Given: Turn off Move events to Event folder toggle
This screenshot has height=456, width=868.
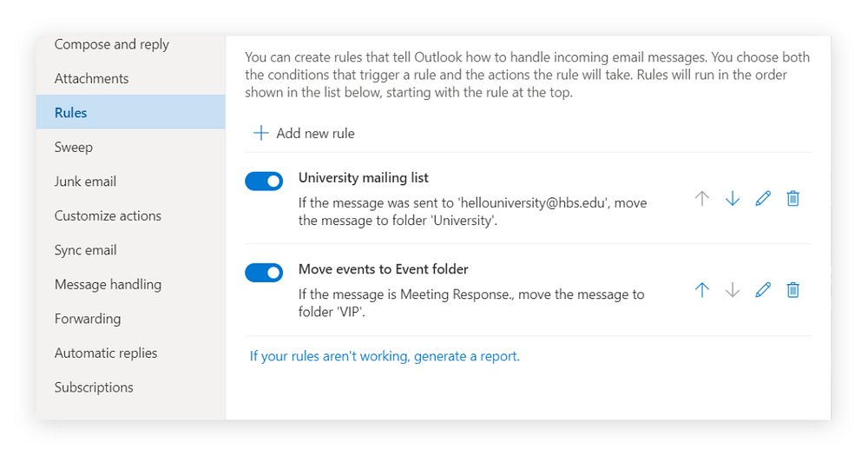Looking at the screenshot, I should coord(264,273).
